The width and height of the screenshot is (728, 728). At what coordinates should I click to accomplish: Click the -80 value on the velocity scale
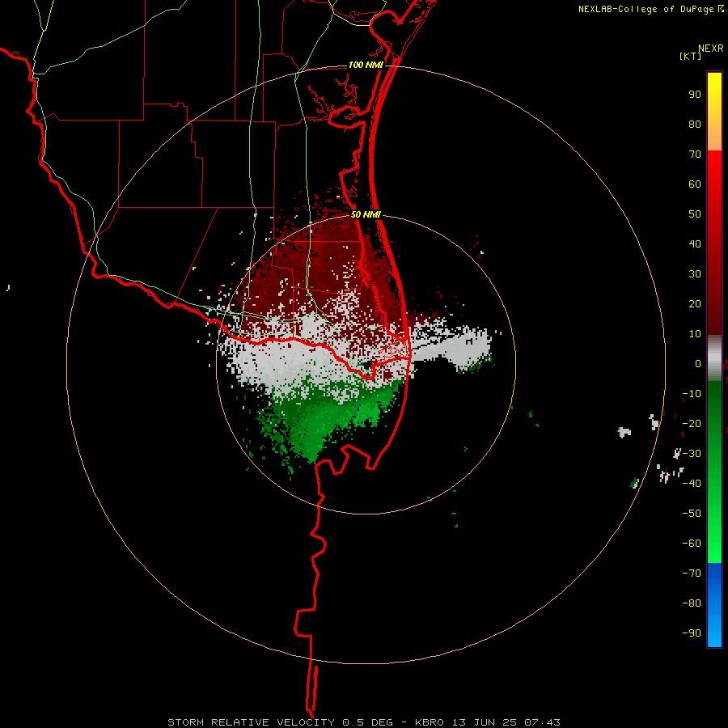click(x=692, y=603)
